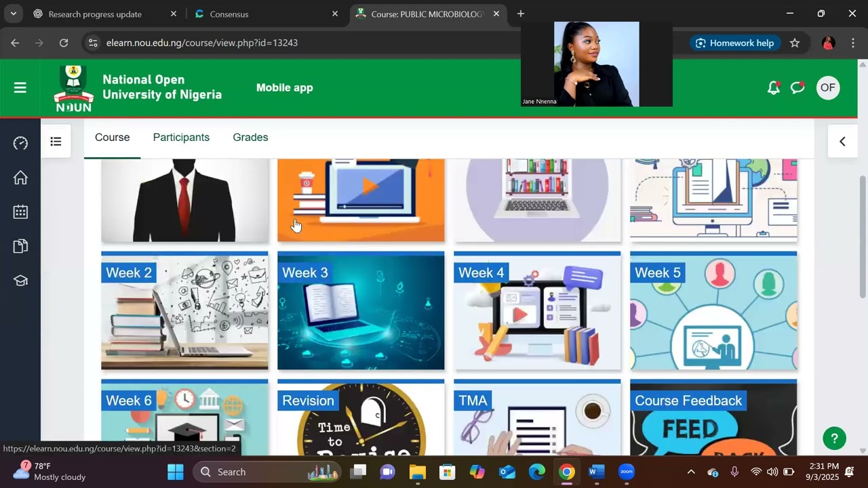This screenshot has height=488, width=868.
Task: Click the NOUN university logo
Action: tap(73, 89)
